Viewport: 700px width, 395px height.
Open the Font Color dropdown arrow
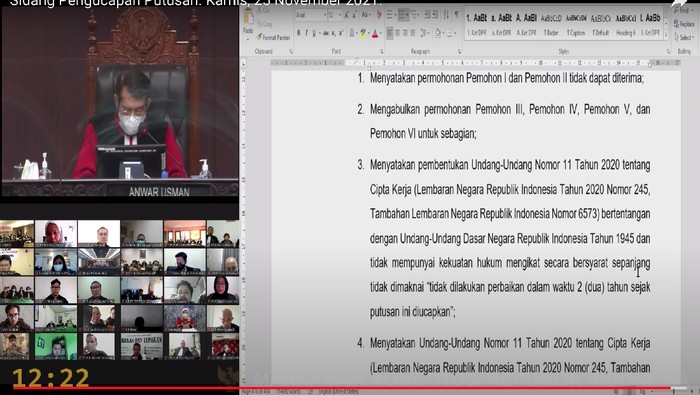pyautogui.click(x=381, y=33)
